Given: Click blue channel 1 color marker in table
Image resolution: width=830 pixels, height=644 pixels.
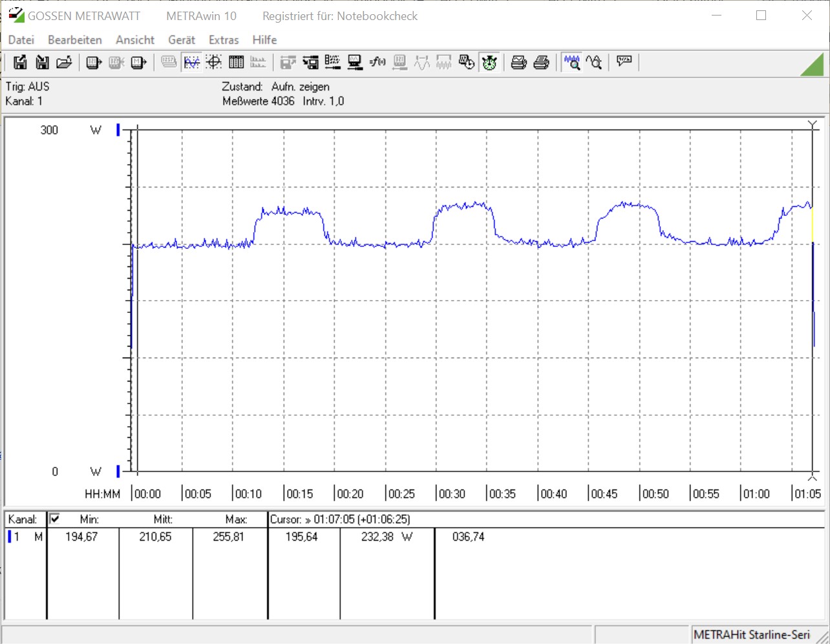Looking at the screenshot, I should tap(9, 537).
